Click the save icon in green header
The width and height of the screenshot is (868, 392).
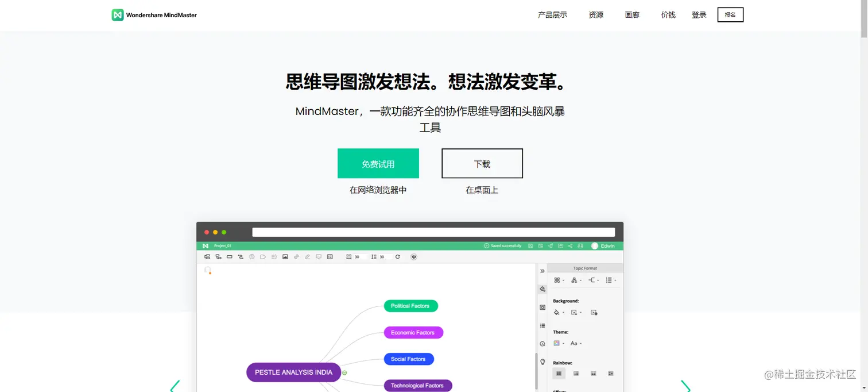pos(530,246)
